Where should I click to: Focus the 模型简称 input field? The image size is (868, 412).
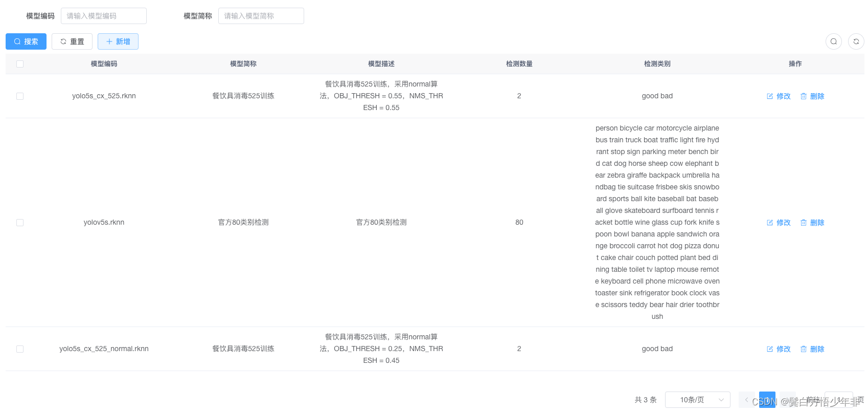click(x=261, y=16)
